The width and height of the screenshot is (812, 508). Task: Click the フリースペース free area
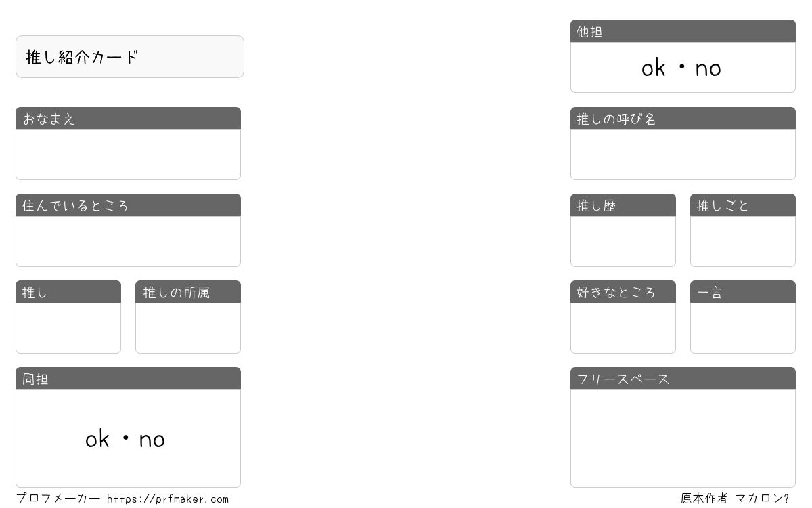coord(683,438)
